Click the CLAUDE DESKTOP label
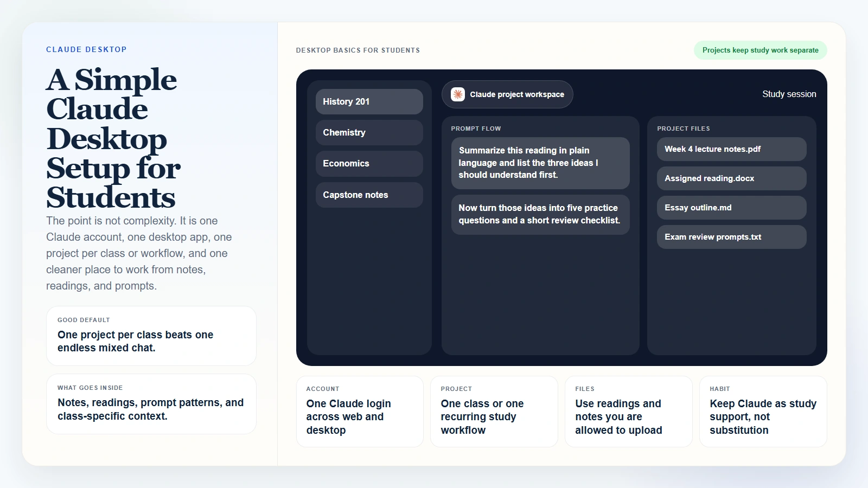868x488 pixels. pos(86,49)
